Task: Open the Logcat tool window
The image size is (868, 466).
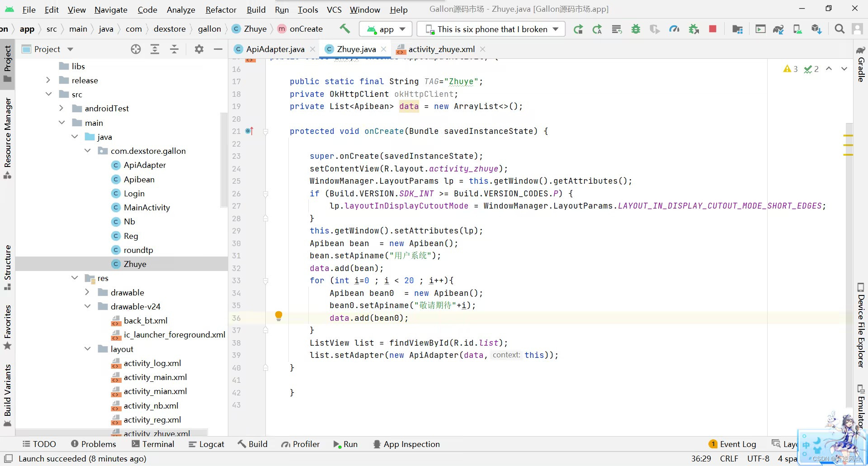Action: click(207, 444)
